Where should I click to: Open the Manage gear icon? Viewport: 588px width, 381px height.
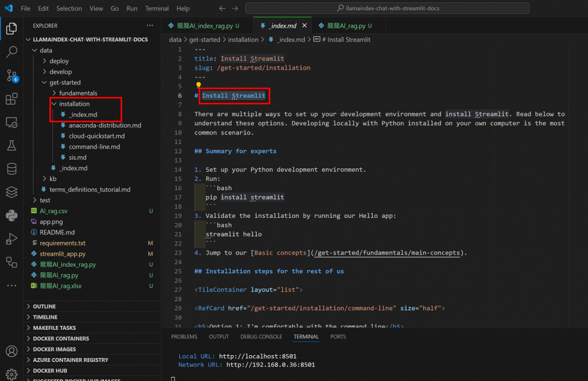[x=11, y=374]
